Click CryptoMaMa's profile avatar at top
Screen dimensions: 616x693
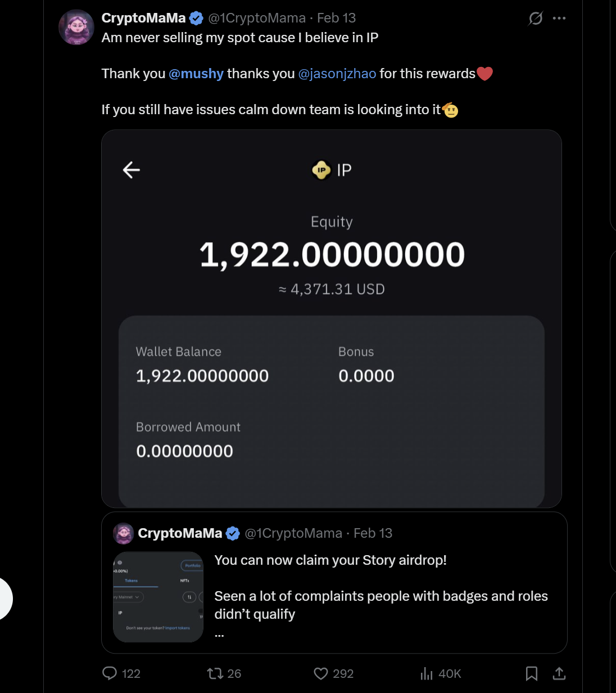(x=76, y=27)
